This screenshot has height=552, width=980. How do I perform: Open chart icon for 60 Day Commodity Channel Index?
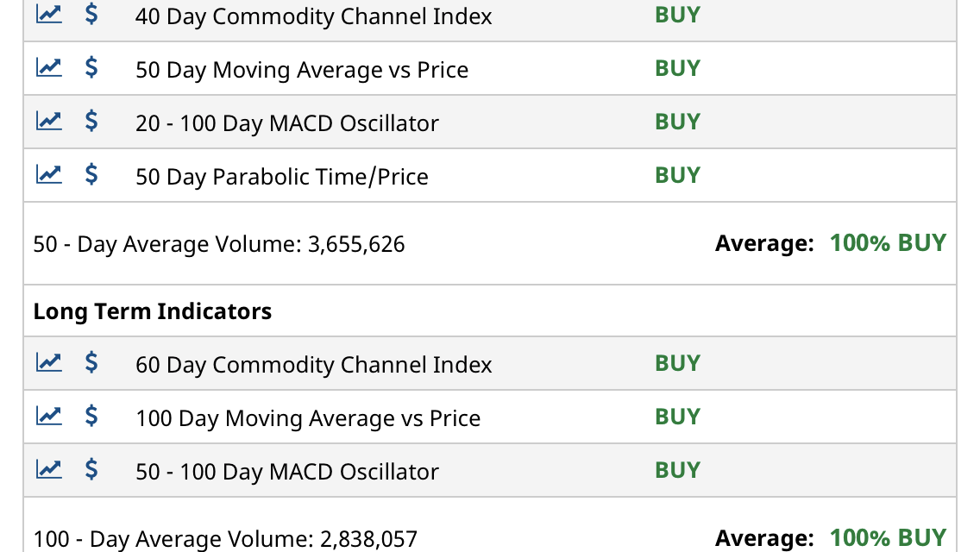[49, 362]
